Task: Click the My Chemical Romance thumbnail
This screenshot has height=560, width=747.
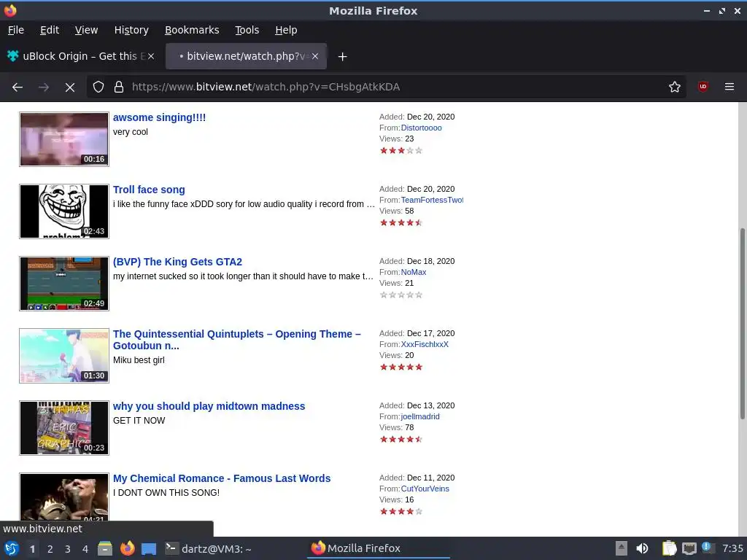Action: coord(64,497)
